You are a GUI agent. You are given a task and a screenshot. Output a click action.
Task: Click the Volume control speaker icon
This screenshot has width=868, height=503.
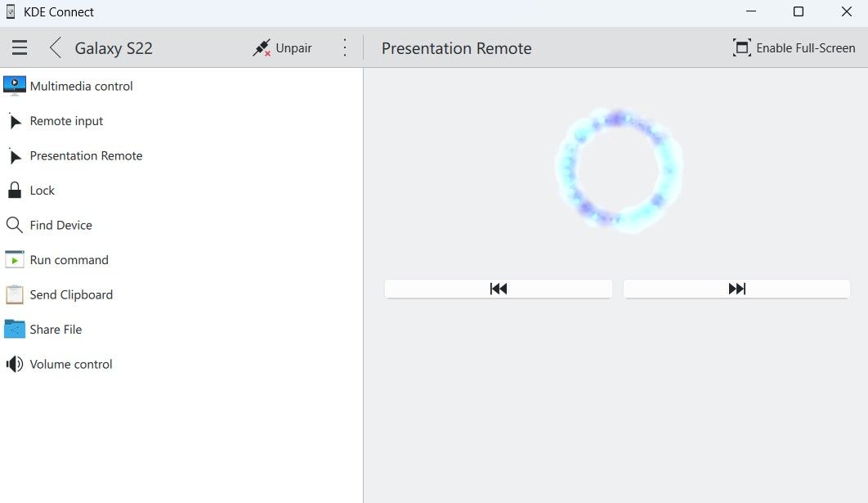[15, 364]
